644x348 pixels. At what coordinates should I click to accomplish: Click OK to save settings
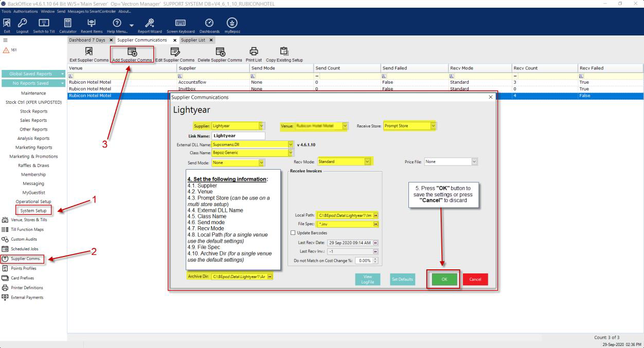pos(444,279)
